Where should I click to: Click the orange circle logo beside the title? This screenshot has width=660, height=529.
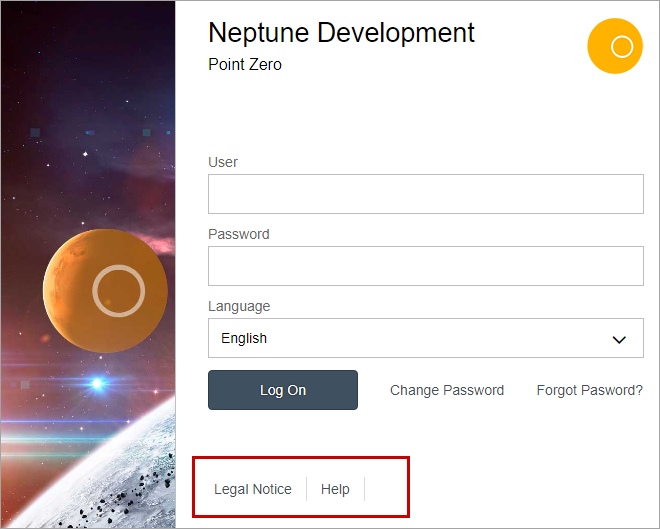point(614,46)
